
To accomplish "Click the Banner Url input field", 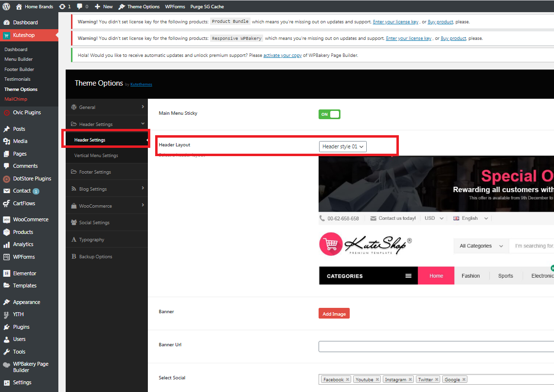I will coord(436,346).
